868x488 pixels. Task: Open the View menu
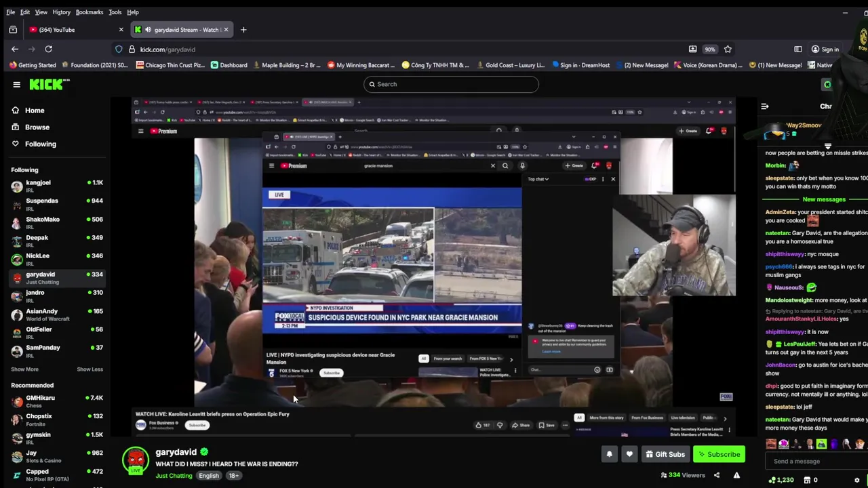tap(41, 12)
